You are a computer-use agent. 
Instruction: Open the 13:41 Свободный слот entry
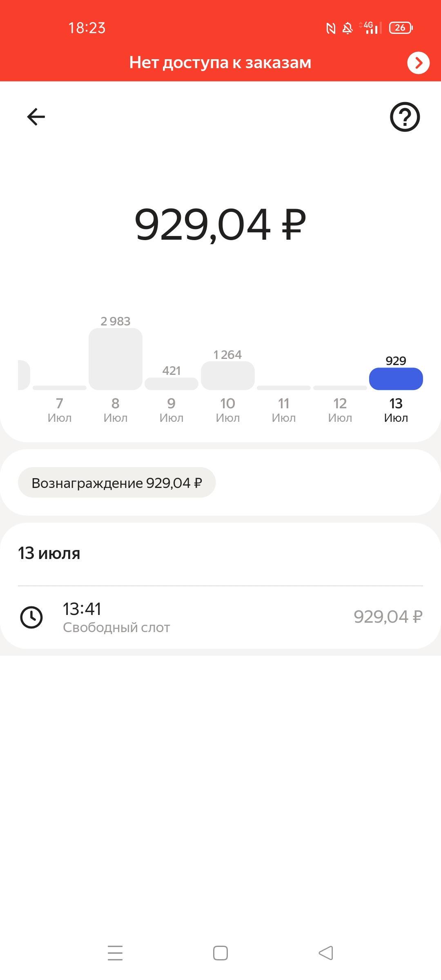tap(220, 617)
